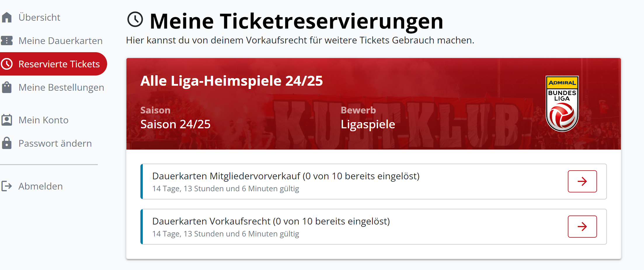
Task: Open the Übersicht menu item
Action: 39,17
